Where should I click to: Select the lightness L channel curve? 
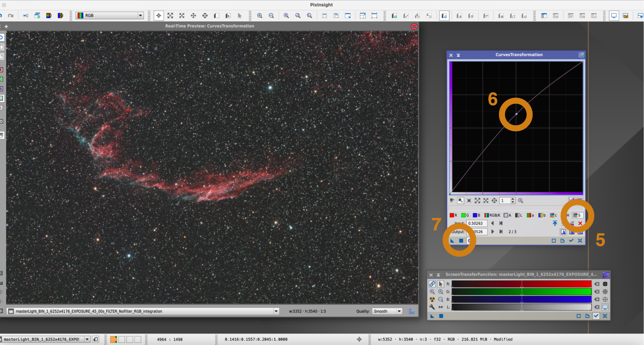[x=519, y=215]
